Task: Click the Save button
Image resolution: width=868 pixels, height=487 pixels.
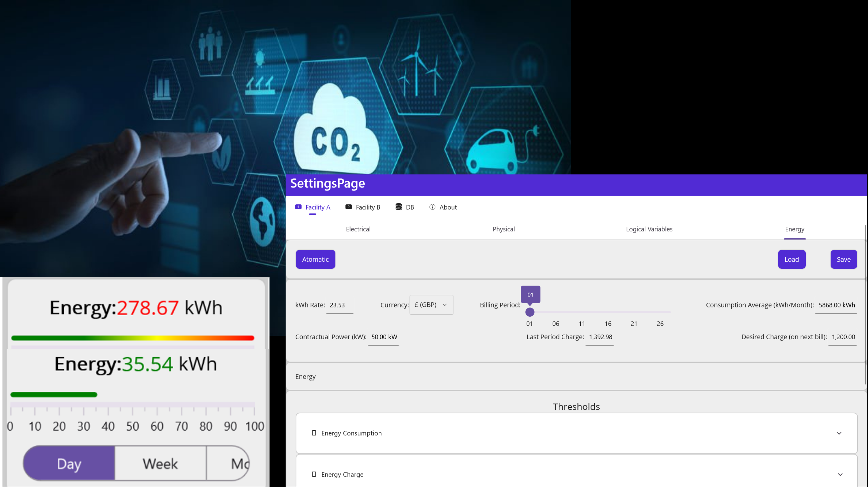Action: [843, 259]
